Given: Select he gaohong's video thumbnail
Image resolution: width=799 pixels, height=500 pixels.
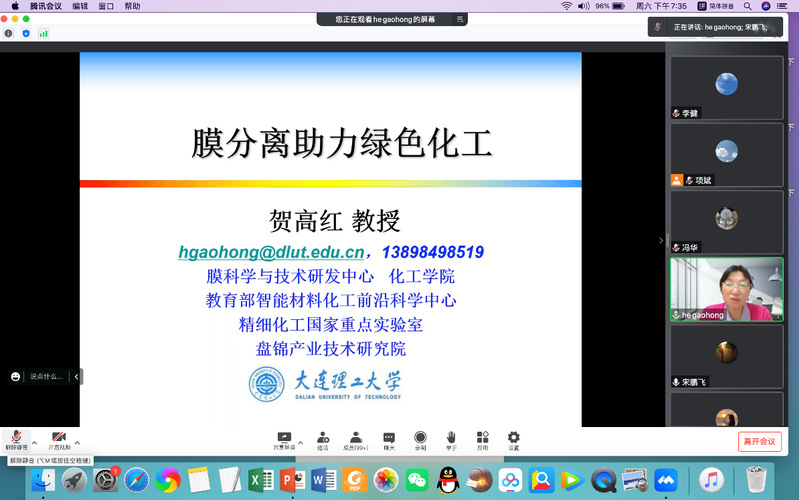Looking at the screenshot, I should [x=726, y=289].
